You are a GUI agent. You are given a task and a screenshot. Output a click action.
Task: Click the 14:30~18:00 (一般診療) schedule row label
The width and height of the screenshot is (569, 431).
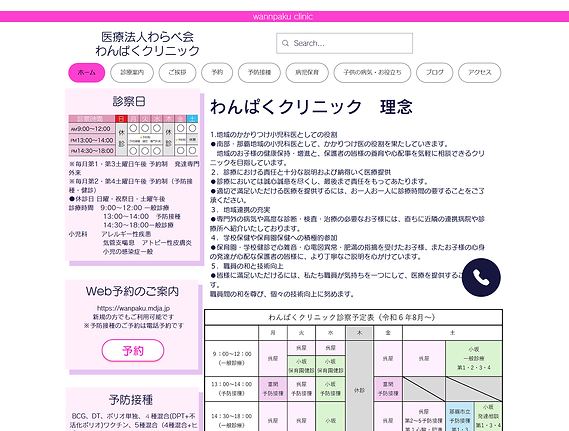pos(232,420)
